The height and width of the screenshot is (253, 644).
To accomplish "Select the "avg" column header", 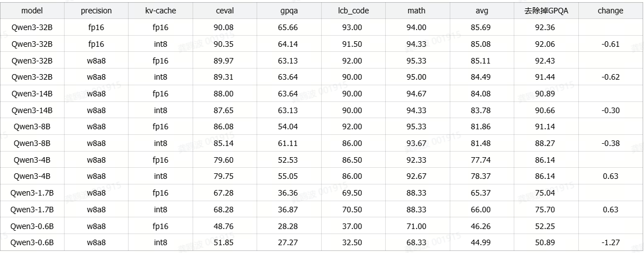I will pyautogui.click(x=481, y=11).
